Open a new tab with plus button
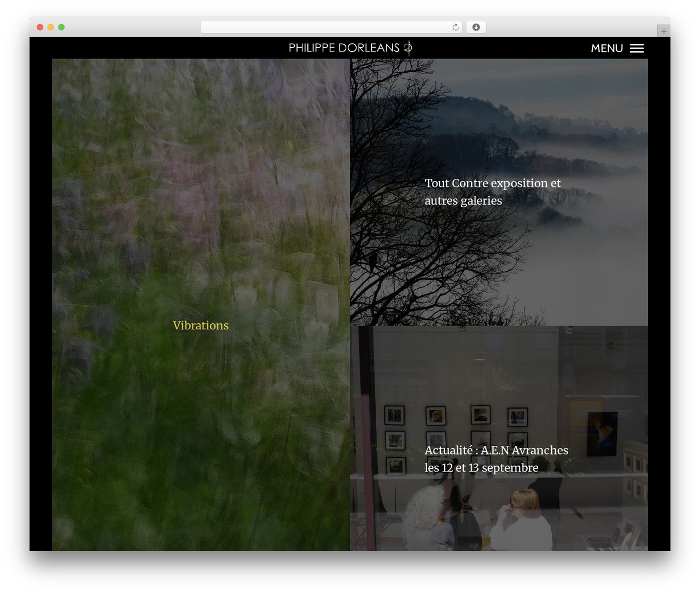The width and height of the screenshot is (700, 593). pyautogui.click(x=663, y=31)
